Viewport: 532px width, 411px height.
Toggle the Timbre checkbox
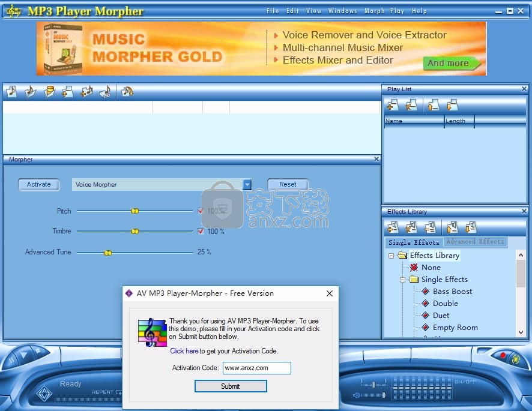(x=201, y=231)
